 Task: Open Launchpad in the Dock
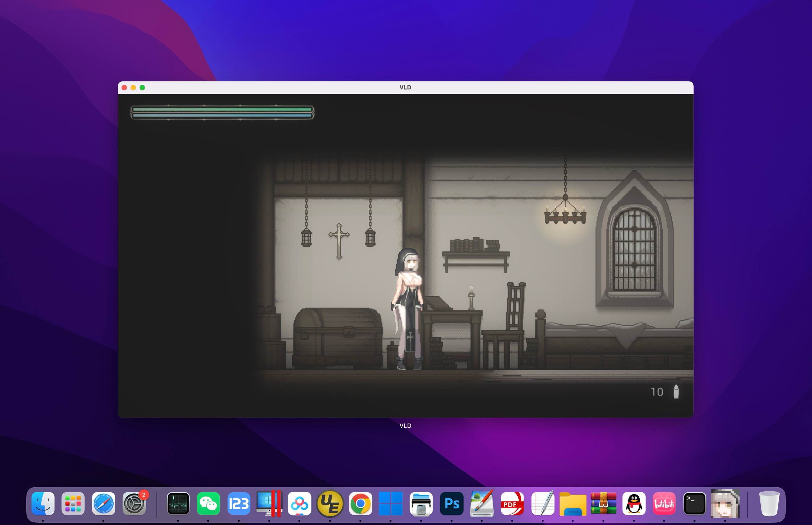[73, 504]
